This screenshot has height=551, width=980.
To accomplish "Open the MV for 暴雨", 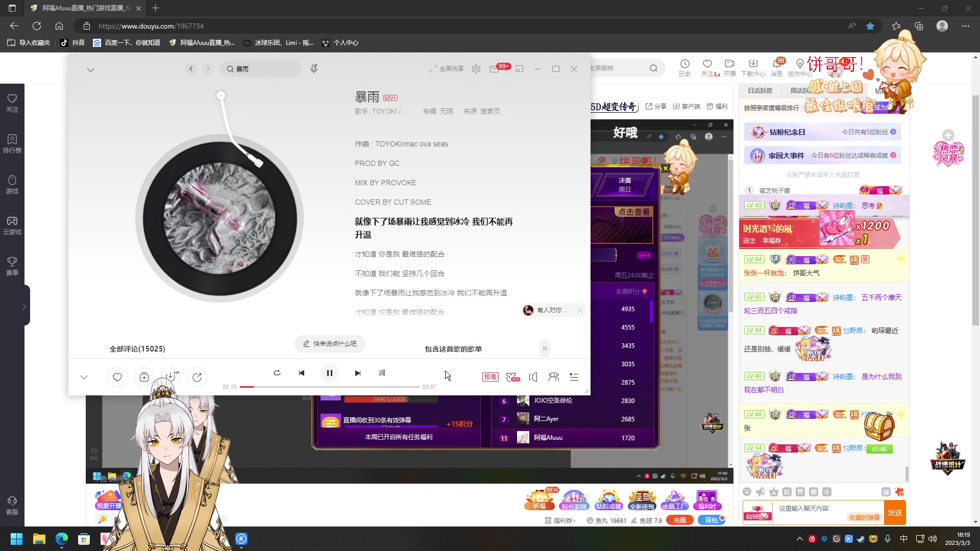I will point(390,98).
